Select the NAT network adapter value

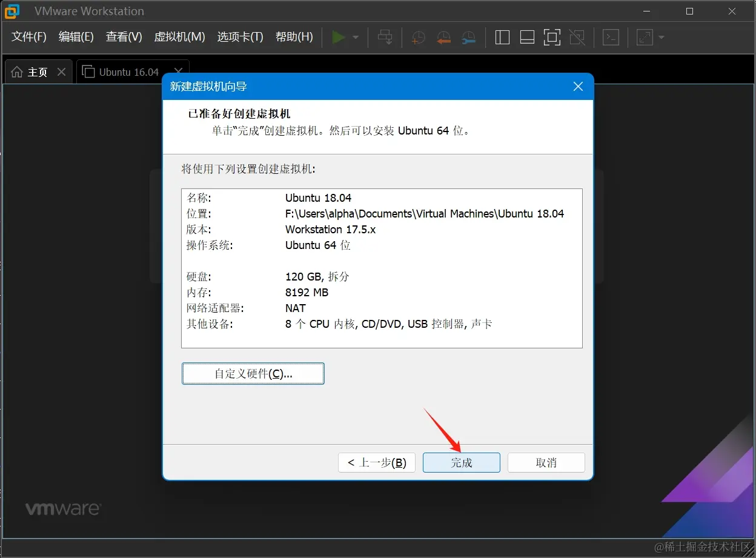click(x=296, y=308)
